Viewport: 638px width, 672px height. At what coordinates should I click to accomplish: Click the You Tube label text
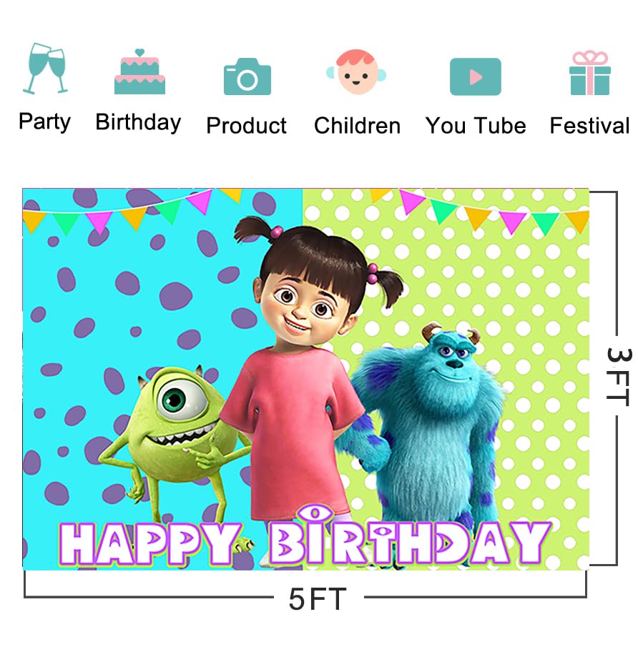(476, 126)
